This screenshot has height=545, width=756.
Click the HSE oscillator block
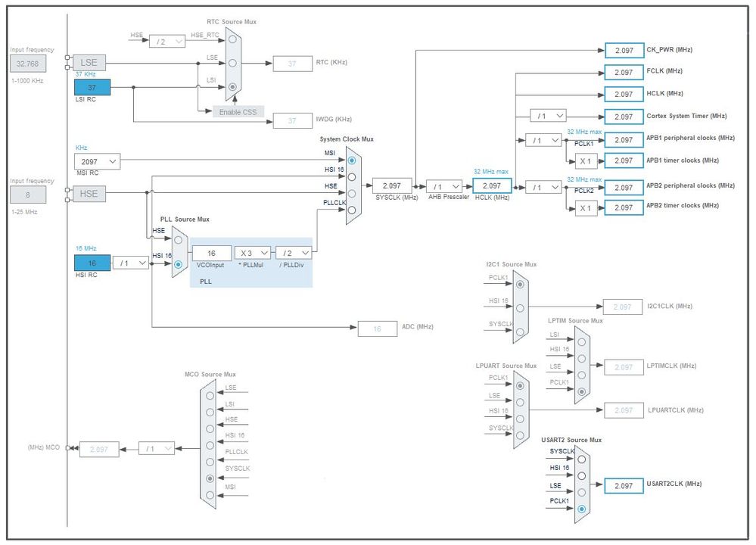point(89,194)
